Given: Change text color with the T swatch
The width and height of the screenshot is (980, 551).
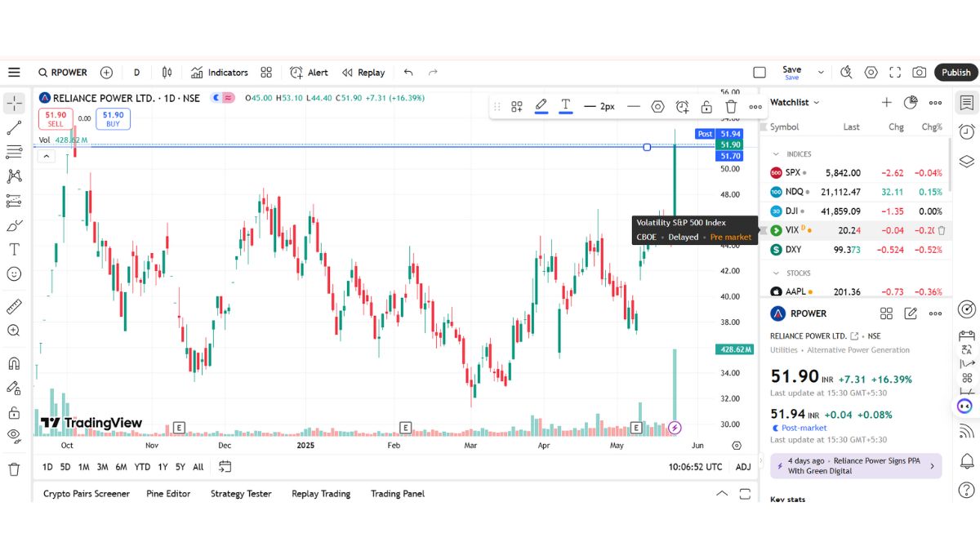Looking at the screenshot, I should tap(565, 106).
